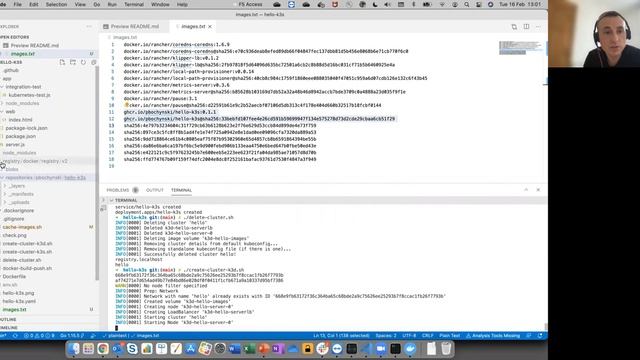This screenshot has width=640, height=360.
Task: Open cache-images.sh in explorer
Action: click(x=22, y=227)
